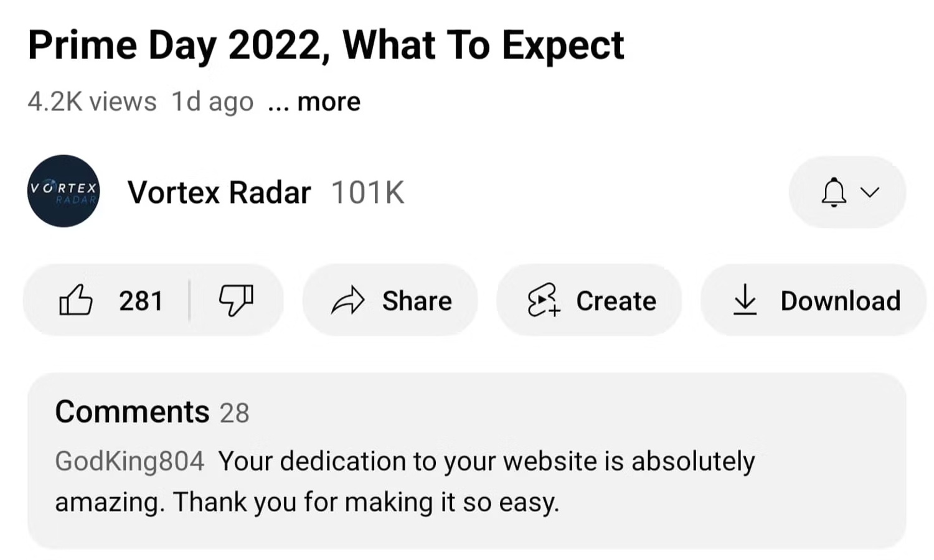Like the video with thumbs up icon
Screen dimensions: 934x560
[76, 301]
